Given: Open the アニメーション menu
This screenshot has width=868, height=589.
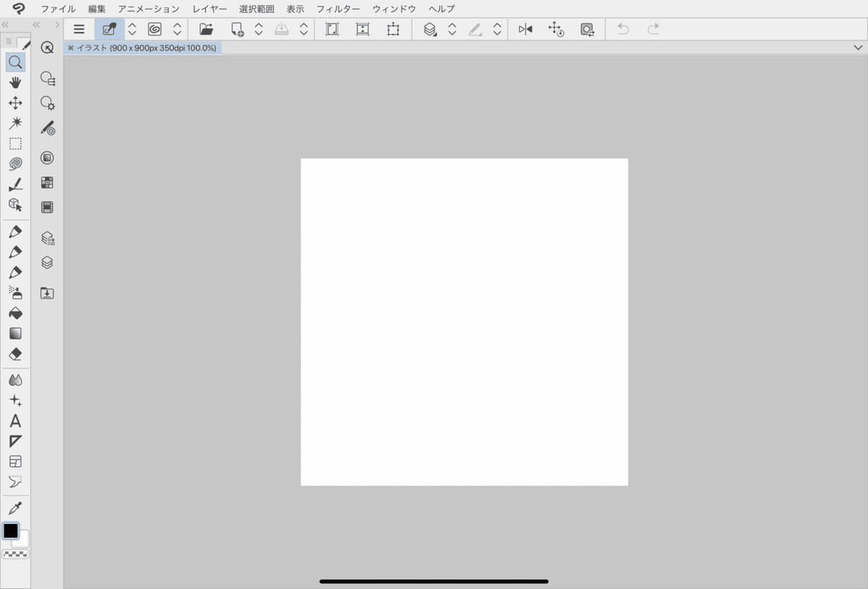Looking at the screenshot, I should 149,9.
